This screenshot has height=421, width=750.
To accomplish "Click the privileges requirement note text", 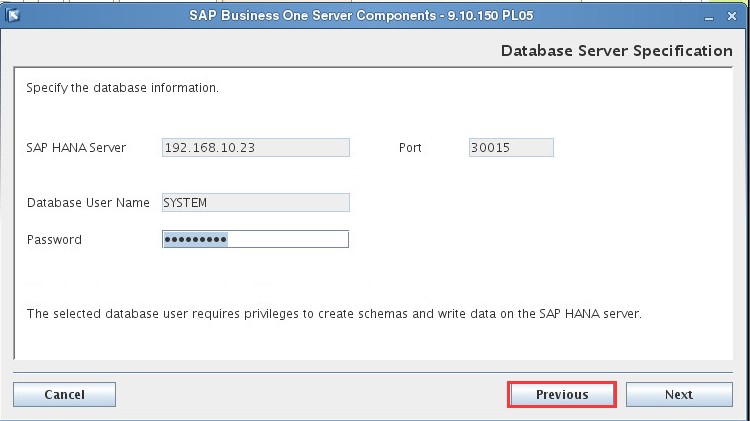I will (334, 314).
